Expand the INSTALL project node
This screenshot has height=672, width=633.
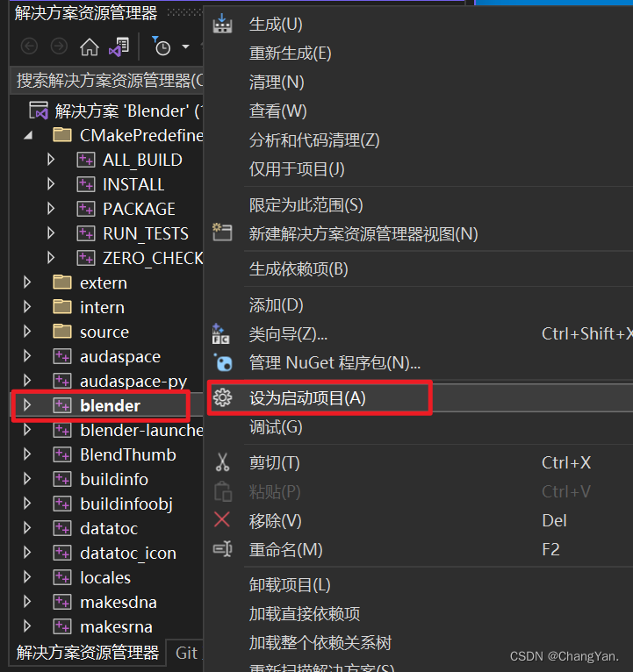(51, 184)
